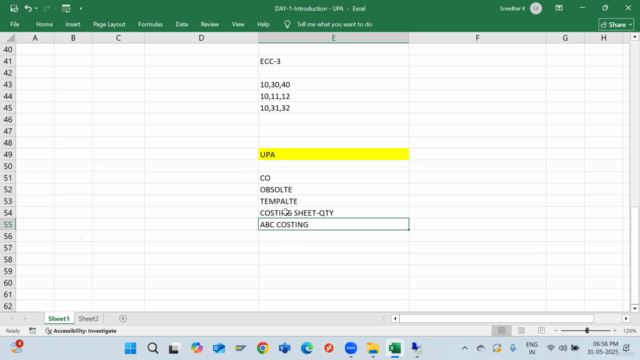Open the Undo history dropdown arrow
This screenshot has width=640, height=360.
(x=36, y=8)
